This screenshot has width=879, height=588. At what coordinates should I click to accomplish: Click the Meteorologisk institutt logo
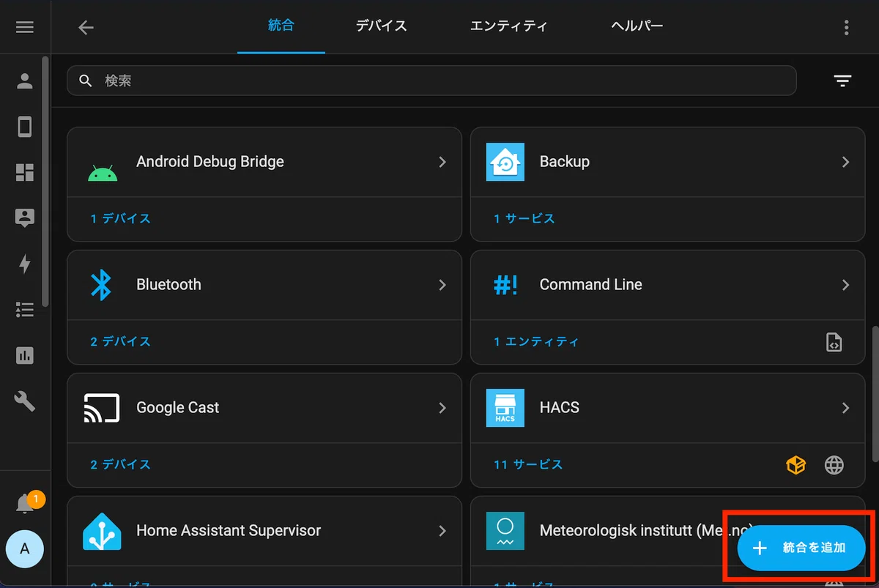(505, 531)
